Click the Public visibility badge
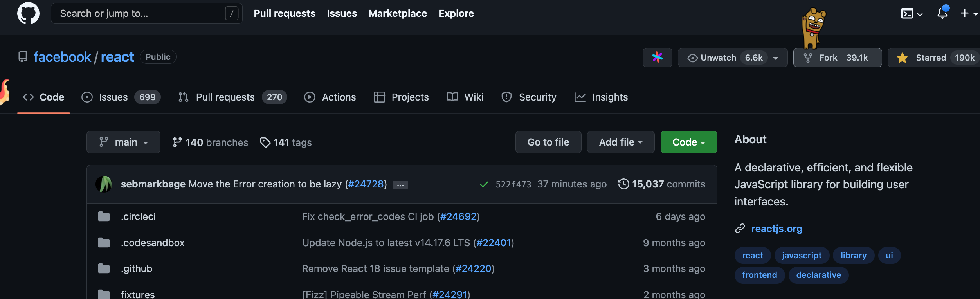980x299 pixels. [158, 57]
